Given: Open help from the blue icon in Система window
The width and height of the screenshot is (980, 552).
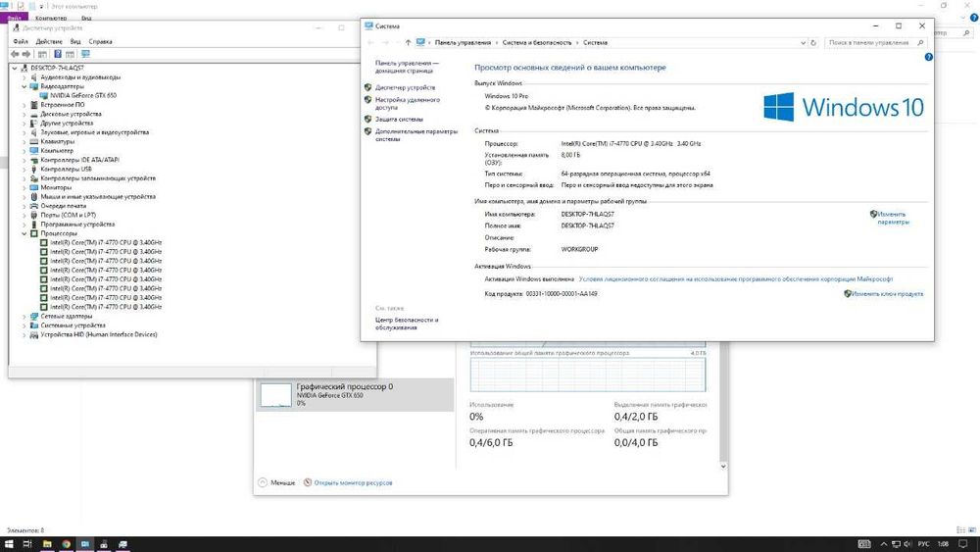Looking at the screenshot, I should tap(929, 57).
